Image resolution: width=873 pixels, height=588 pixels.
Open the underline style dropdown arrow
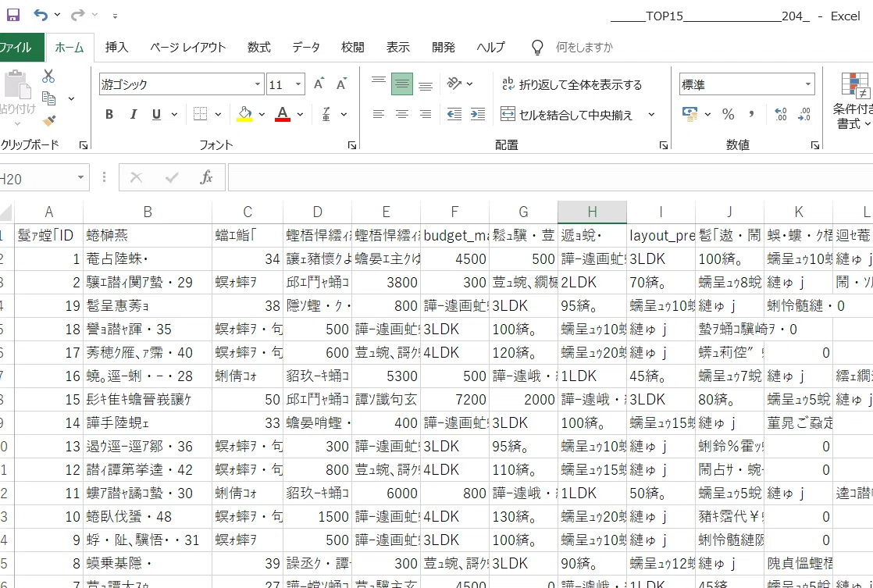[174, 114]
